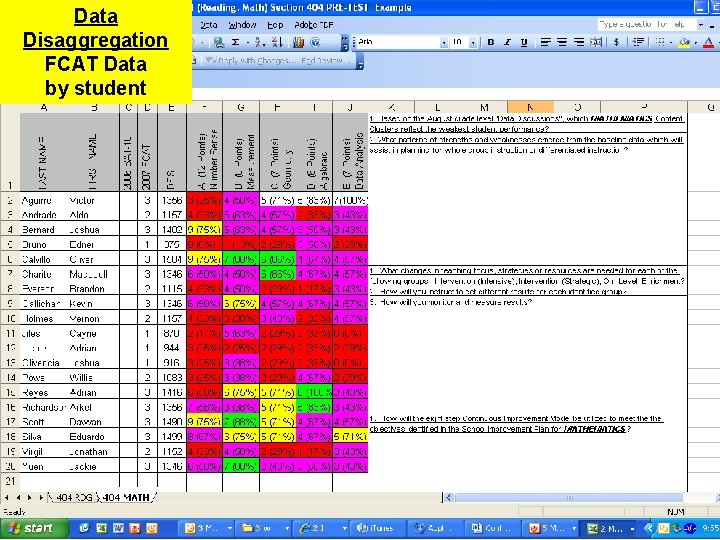720x540 pixels.
Task: Switch to the 404 RDG sheet tab
Action: click(73, 498)
